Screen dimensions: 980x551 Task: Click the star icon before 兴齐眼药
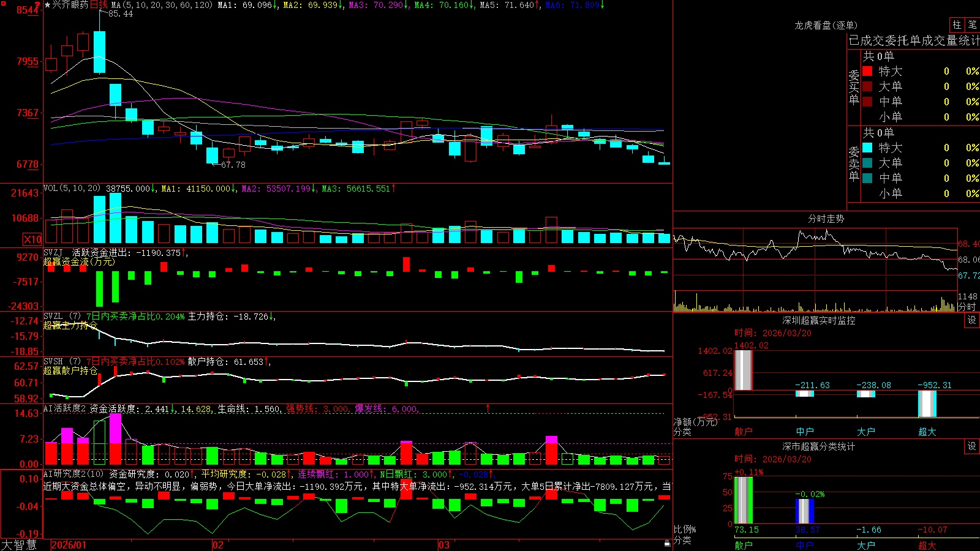(x=47, y=5)
